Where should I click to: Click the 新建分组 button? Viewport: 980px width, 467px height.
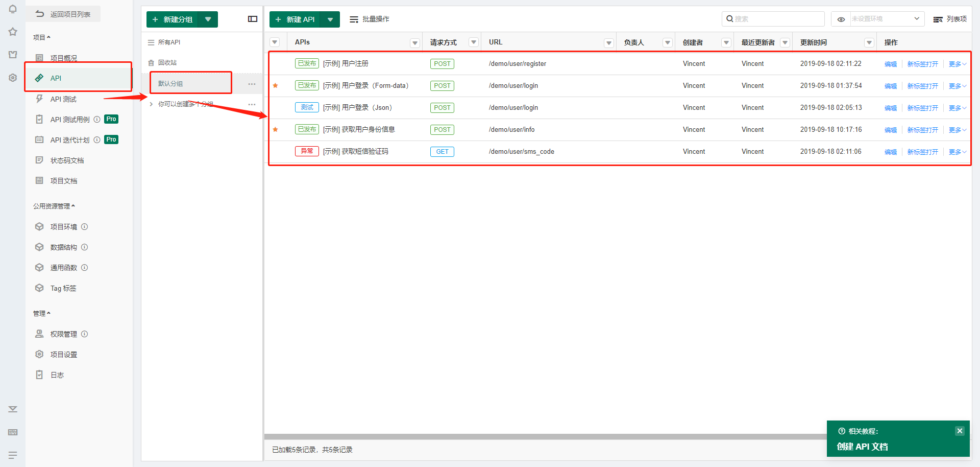click(173, 19)
